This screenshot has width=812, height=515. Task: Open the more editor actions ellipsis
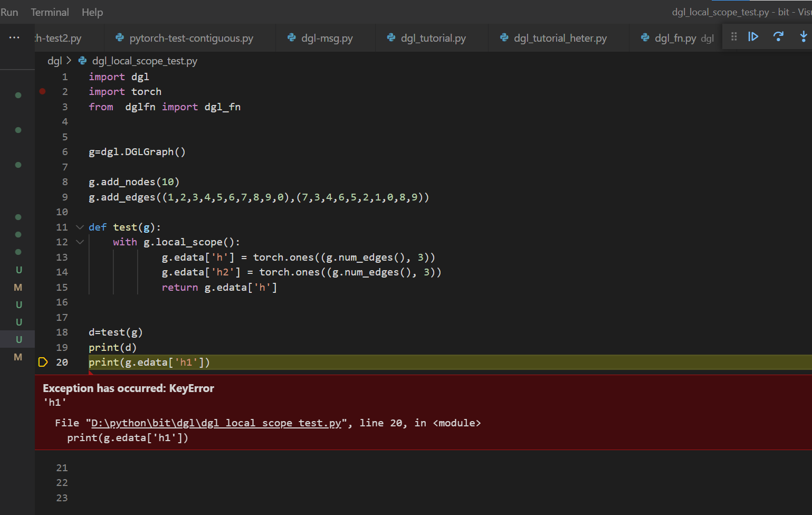pyautogui.click(x=14, y=37)
